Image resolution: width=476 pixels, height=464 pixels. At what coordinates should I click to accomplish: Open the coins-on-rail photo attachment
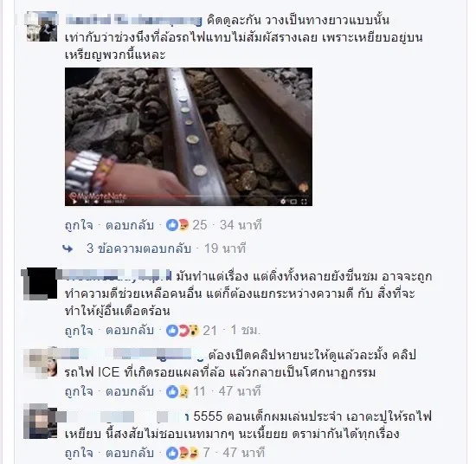[189, 137]
